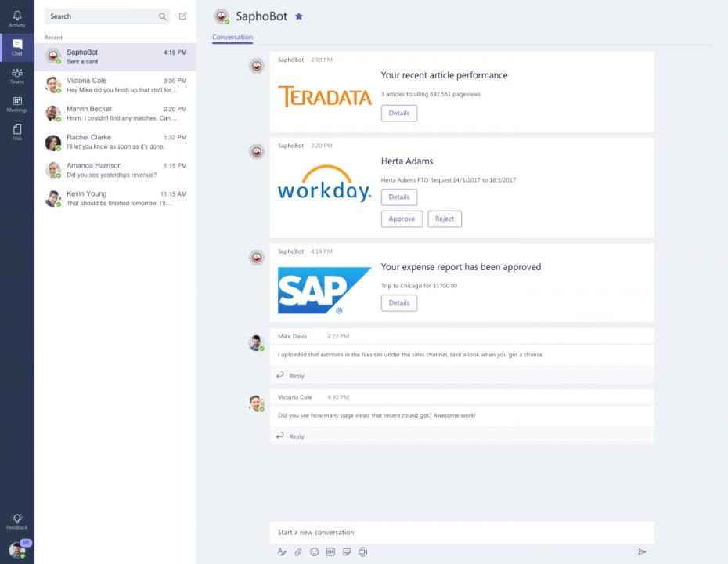Open Teams in the left sidebar

[17, 76]
